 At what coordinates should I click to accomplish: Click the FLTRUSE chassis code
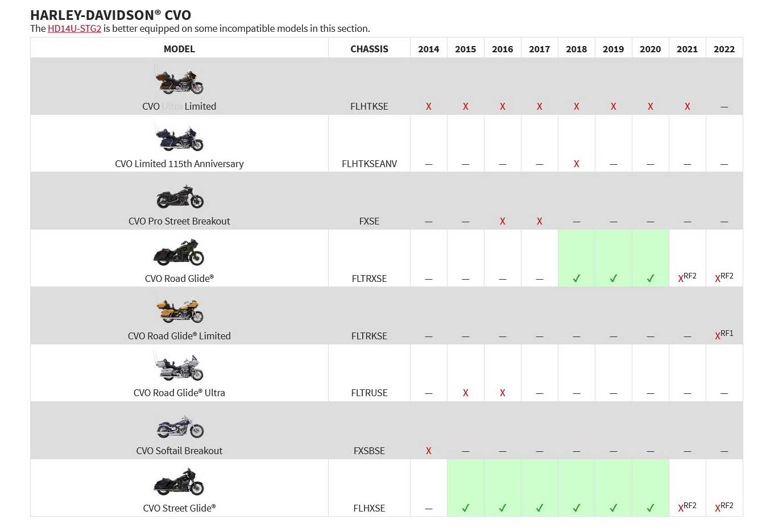tap(369, 393)
